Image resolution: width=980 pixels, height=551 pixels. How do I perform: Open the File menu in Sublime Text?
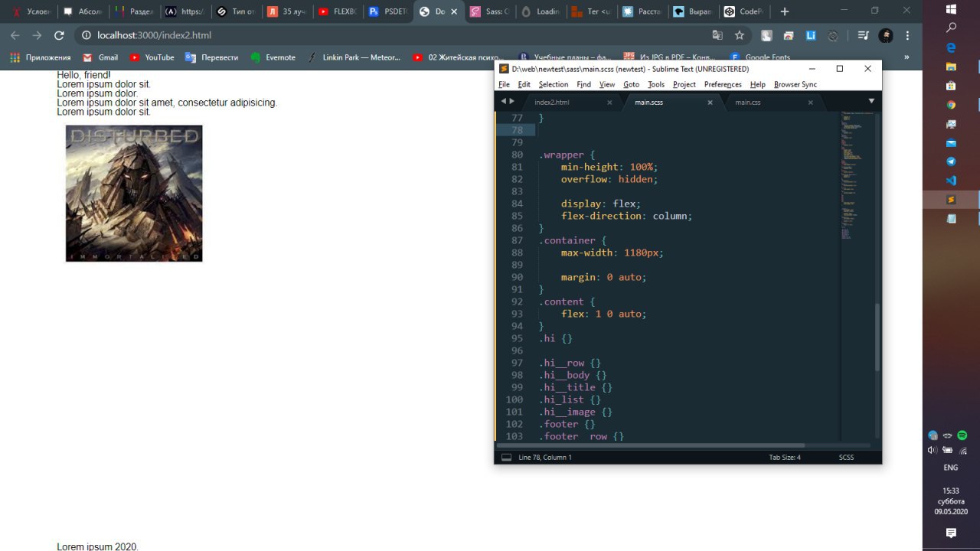pos(504,84)
